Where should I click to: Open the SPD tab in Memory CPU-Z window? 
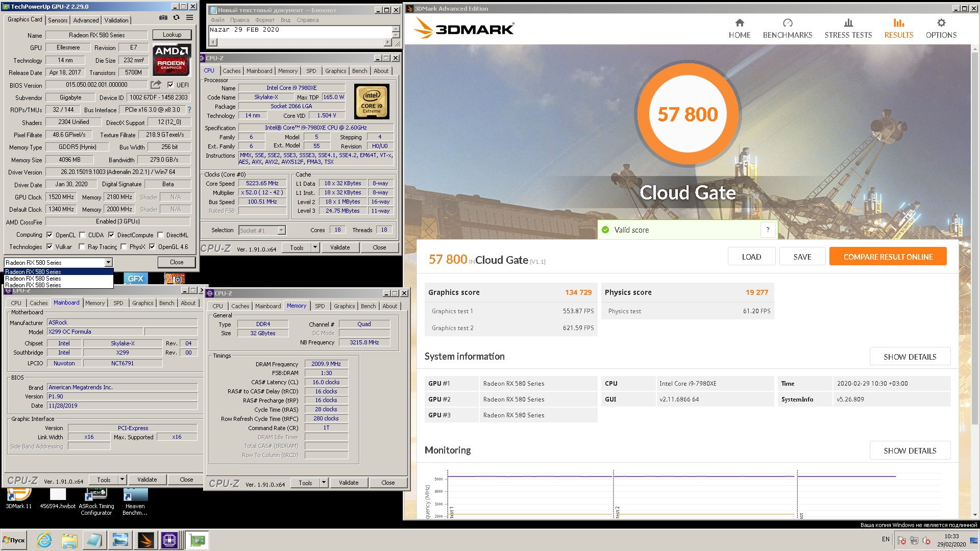[x=320, y=306]
